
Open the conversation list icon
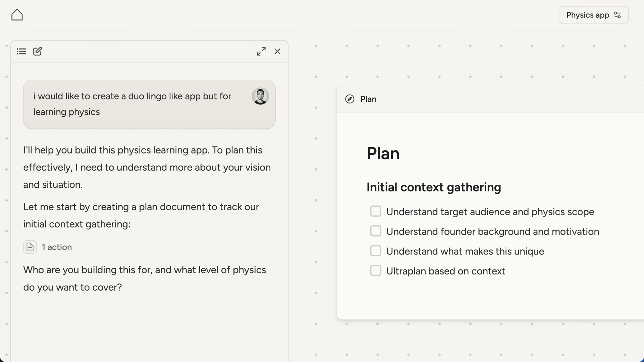[21, 51]
